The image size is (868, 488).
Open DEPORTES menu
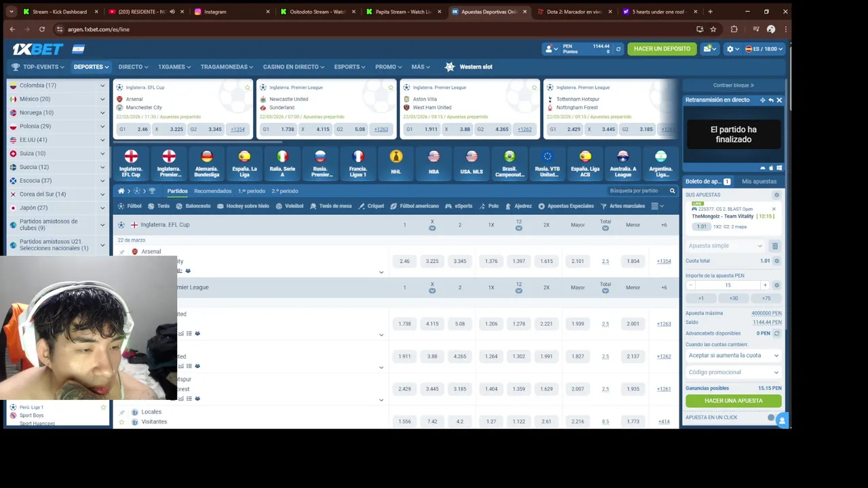tap(91, 67)
